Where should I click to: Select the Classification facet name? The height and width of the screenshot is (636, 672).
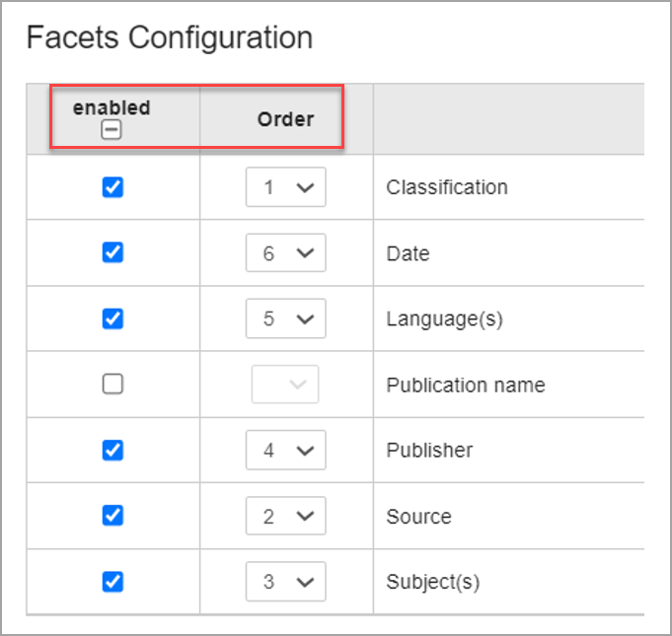pos(447,187)
